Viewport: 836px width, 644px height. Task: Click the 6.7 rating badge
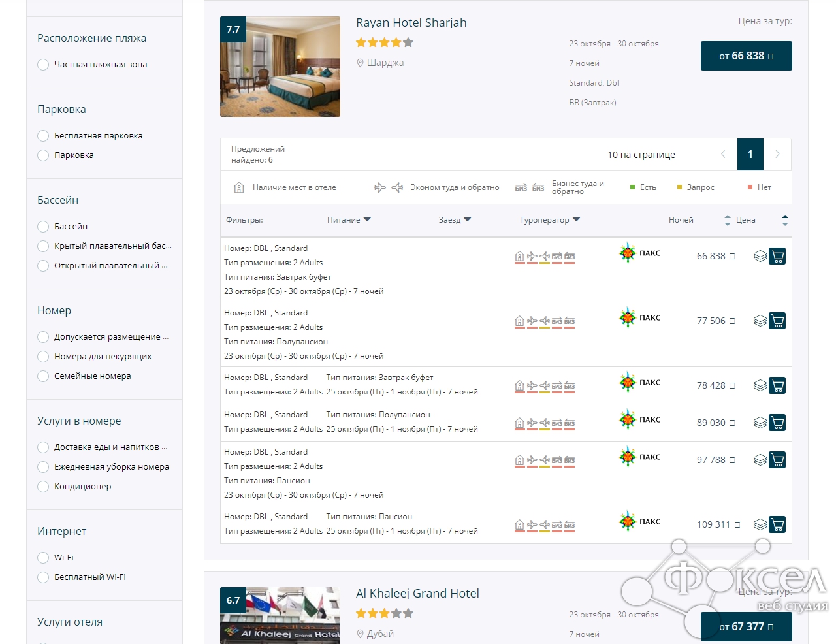(x=233, y=600)
